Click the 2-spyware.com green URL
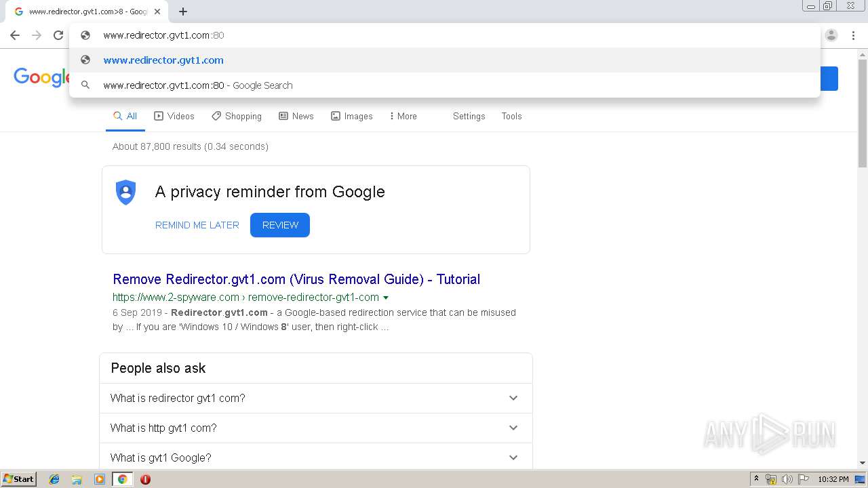868x488 pixels. pos(245,297)
